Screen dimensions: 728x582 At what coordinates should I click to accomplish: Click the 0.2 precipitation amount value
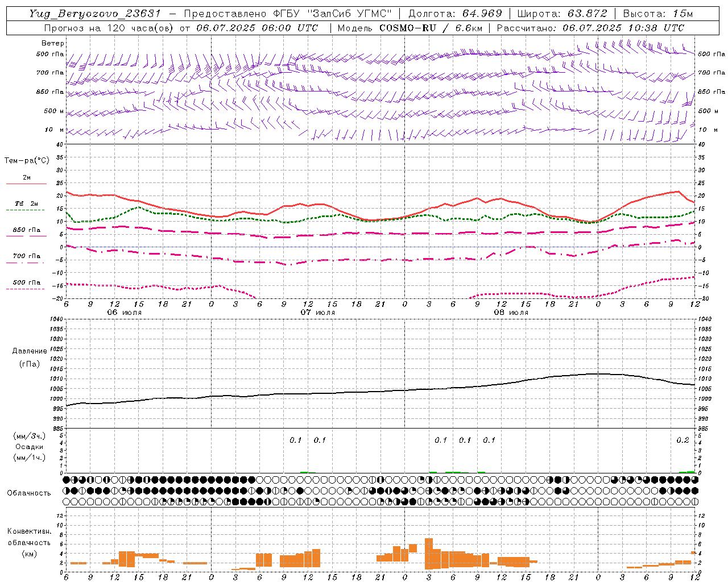pos(683,440)
